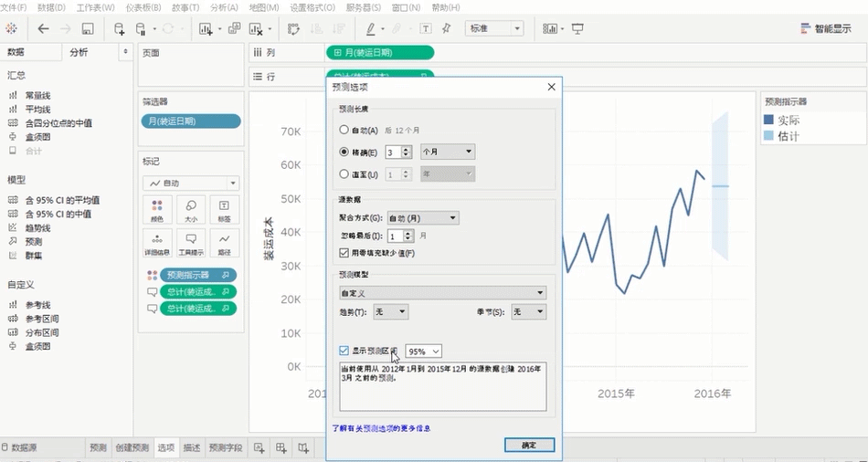Screen dimensions: 868x462
Task: Open the 分析(A) menu in the menu bar
Action: tap(224, 7)
